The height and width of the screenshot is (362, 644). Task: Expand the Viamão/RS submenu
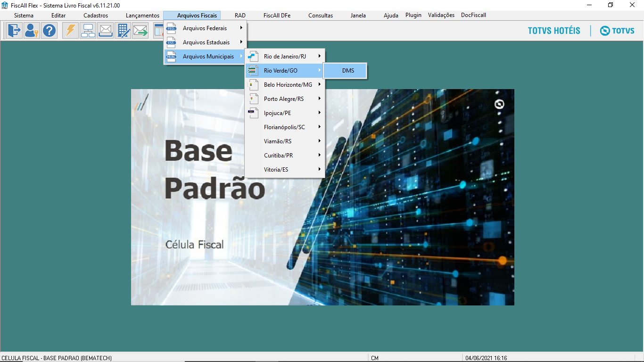285,141
